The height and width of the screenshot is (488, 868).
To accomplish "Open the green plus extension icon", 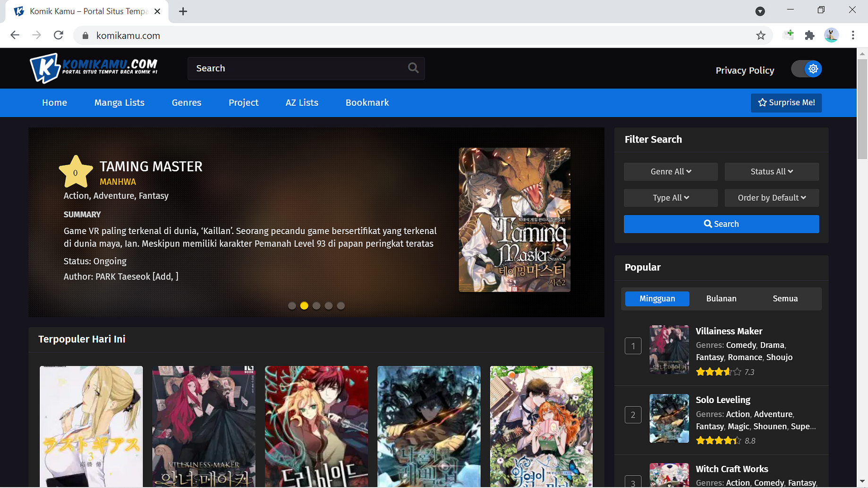I will tap(788, 35).
